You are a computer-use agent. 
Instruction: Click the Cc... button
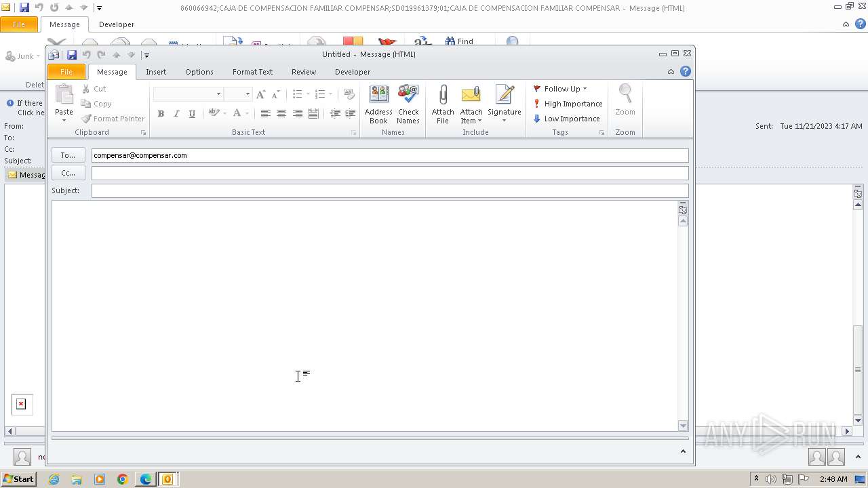coord(68,173)
